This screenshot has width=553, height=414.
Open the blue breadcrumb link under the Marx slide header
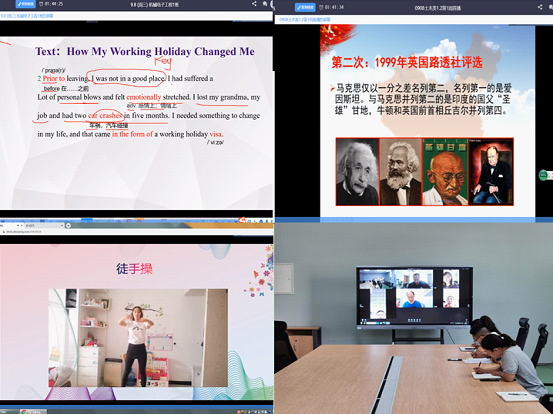click(305, 19)
